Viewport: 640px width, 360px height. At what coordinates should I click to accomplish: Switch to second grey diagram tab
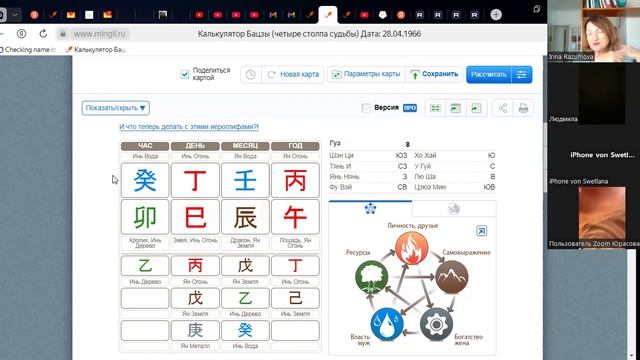point(454,209)
